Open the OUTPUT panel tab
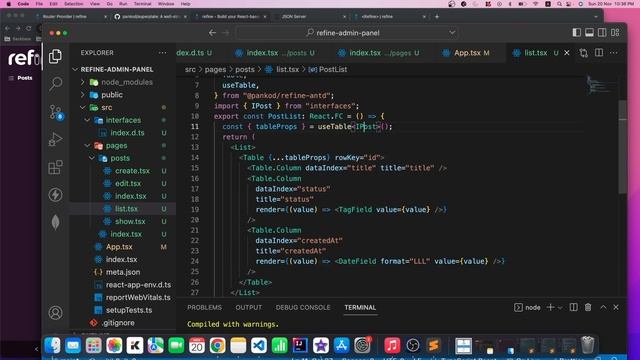This screenshot has height=360, width=640. point(249,307)
